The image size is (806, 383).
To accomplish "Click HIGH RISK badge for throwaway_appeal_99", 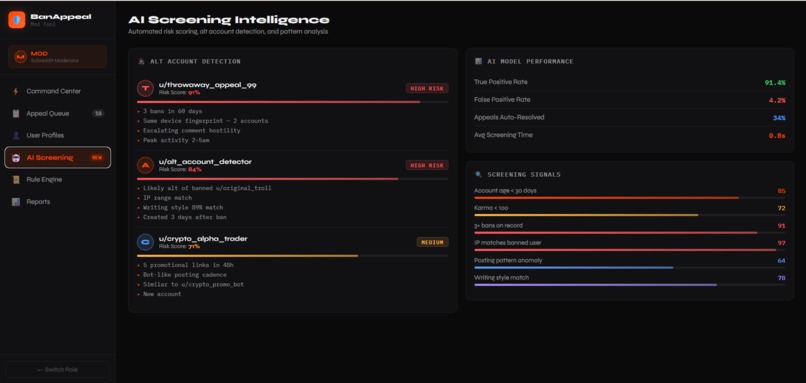I will pos(427,88).
